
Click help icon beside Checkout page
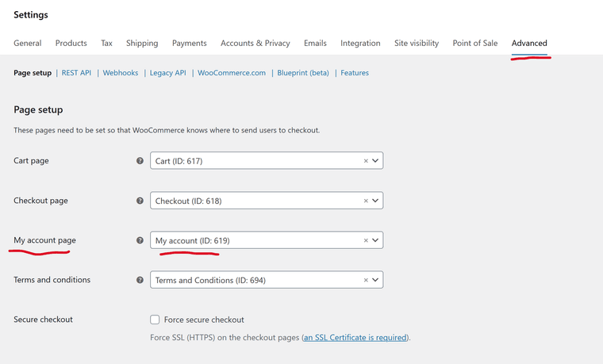[140, 201]
